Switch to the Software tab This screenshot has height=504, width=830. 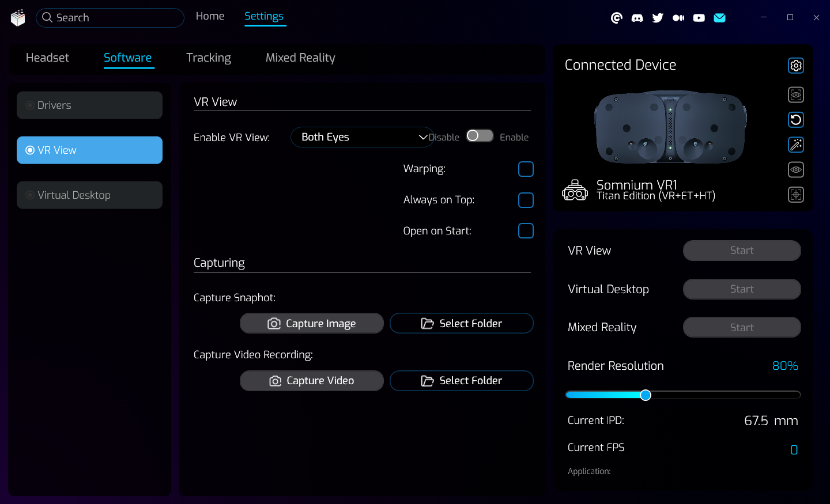[x=127, y=58]
